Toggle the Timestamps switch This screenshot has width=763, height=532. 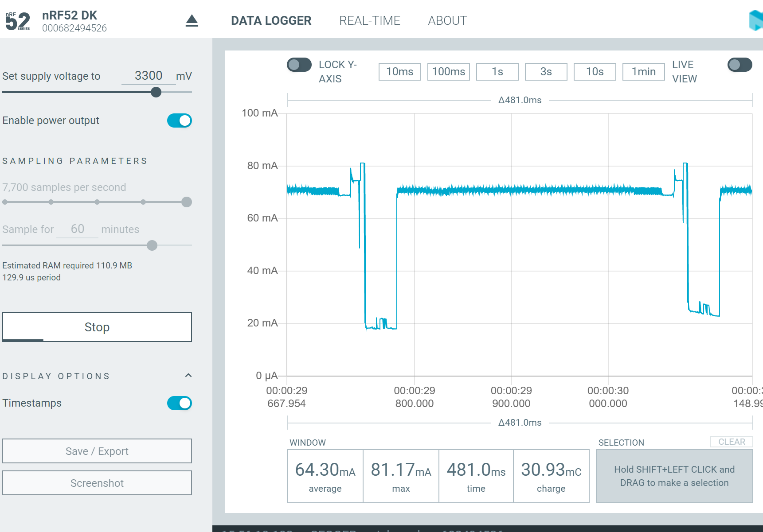[180, 403]
